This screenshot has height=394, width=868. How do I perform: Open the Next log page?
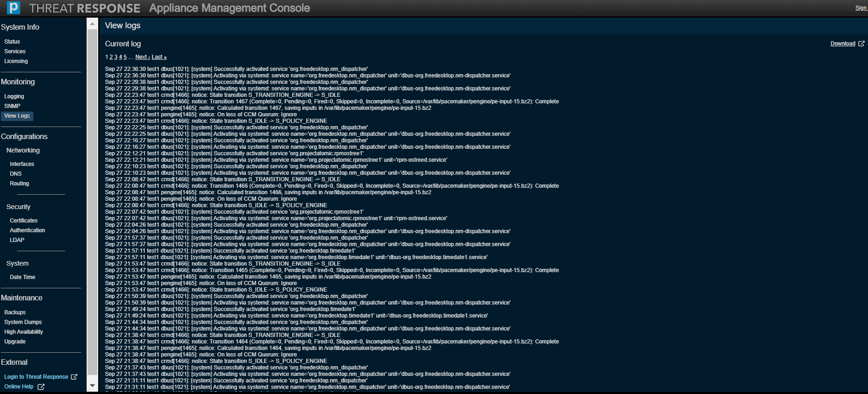pos(142,57)
